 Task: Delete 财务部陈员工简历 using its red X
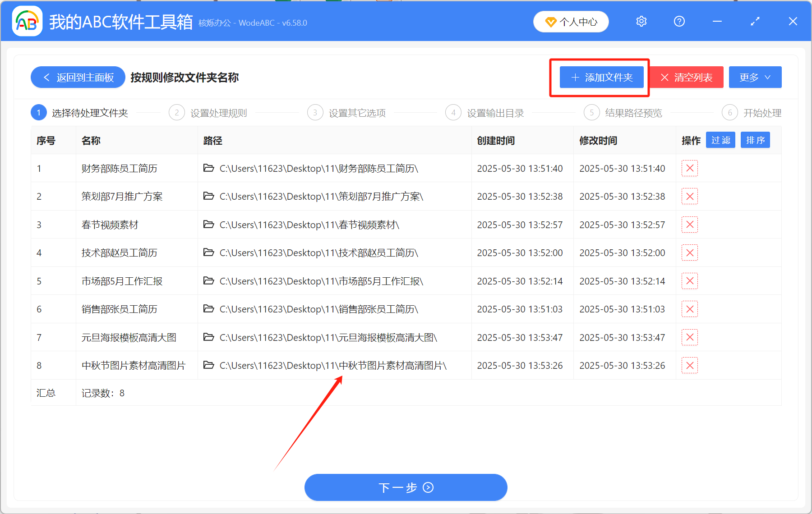[x=689, y=168]
